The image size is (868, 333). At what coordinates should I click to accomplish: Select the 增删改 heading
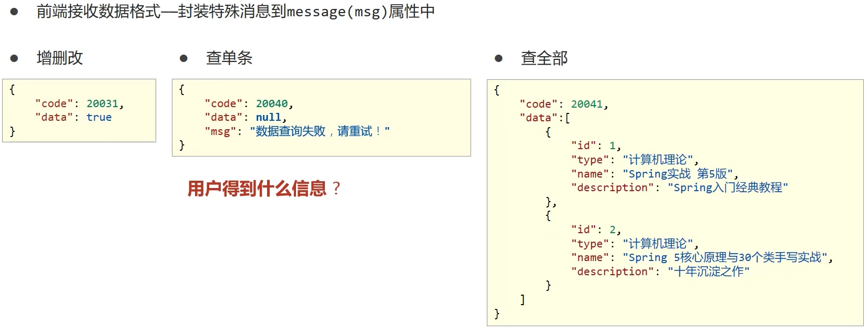(x=60, y=58)
